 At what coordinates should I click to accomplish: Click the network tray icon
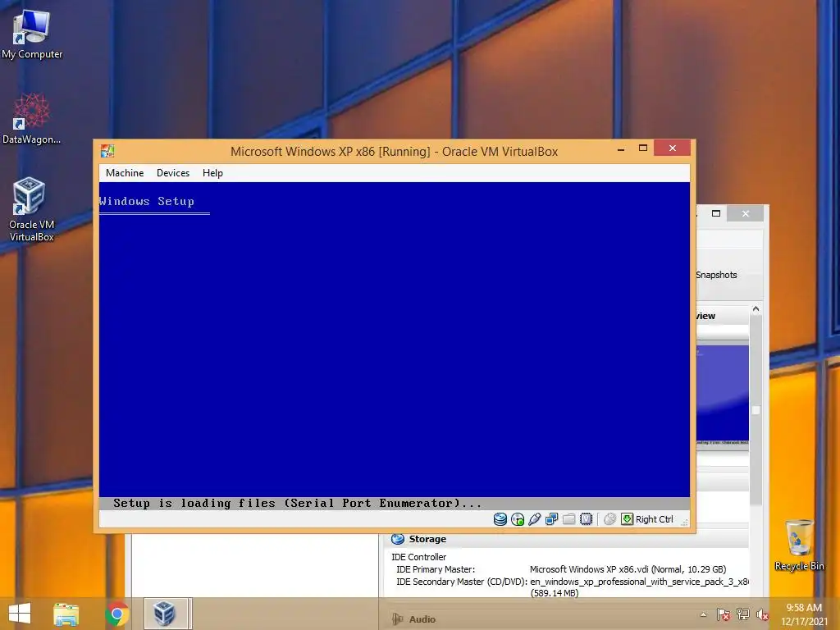click(x=743, y=614)
